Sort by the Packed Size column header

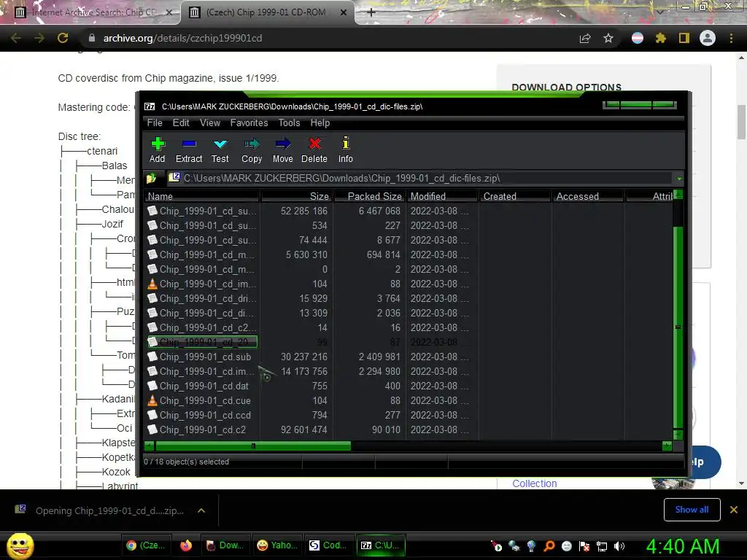point(370,196)
